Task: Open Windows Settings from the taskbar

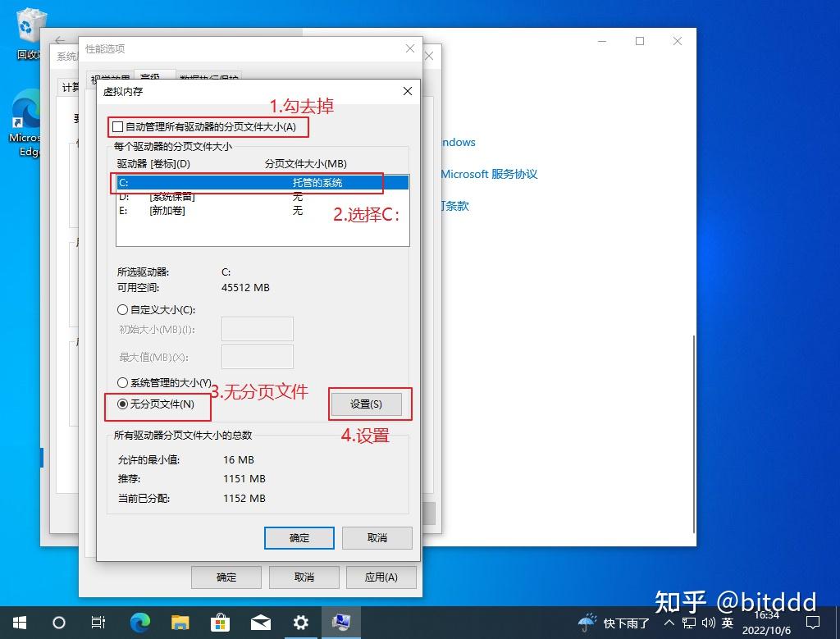Action: (301, 623)
